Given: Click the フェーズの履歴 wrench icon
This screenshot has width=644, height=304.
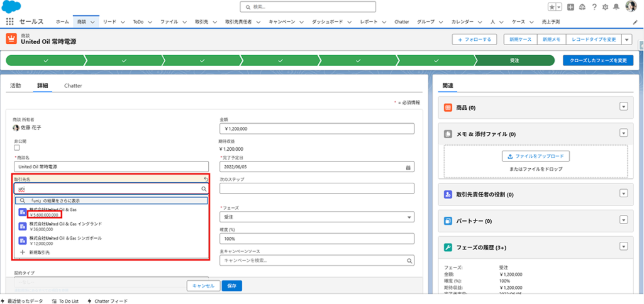Looking at the screenshot, I should [448, 248].
